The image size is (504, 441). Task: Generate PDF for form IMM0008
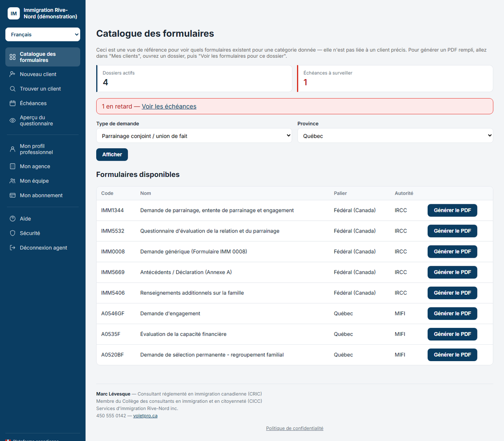(x=452, y=251)
